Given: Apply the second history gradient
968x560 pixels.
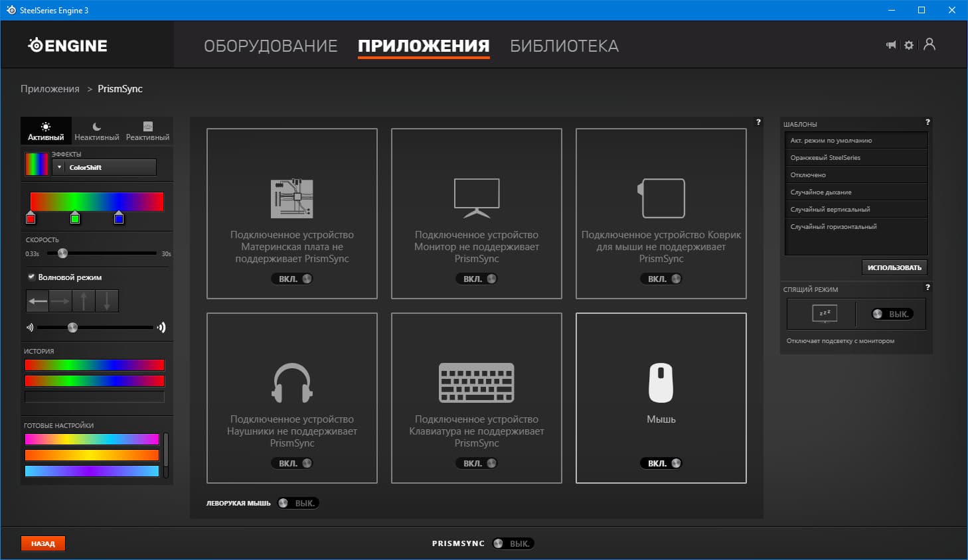Looking at the screenshot, I should pos(94,381).
